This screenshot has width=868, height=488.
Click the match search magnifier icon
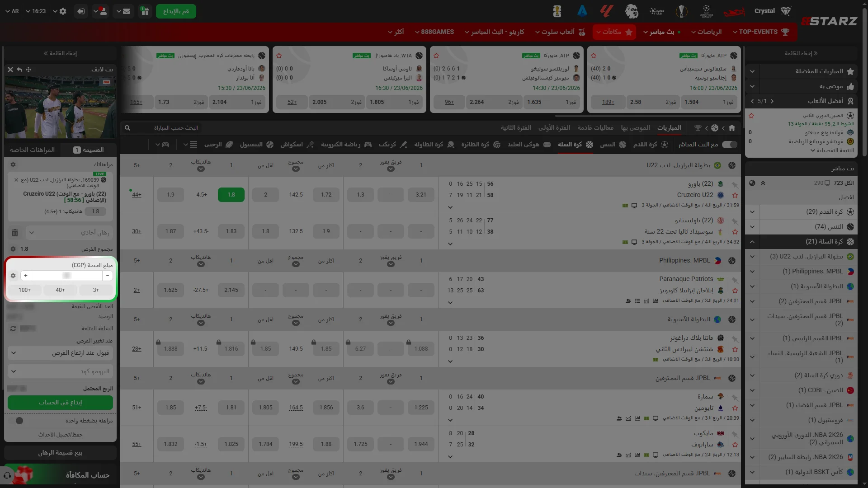coord(127,128)
